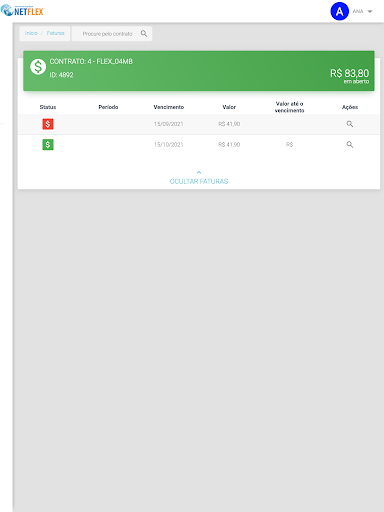The image size is (384, 512).
Task: Open the NetFlex logo home link
Action: (22, 11)
